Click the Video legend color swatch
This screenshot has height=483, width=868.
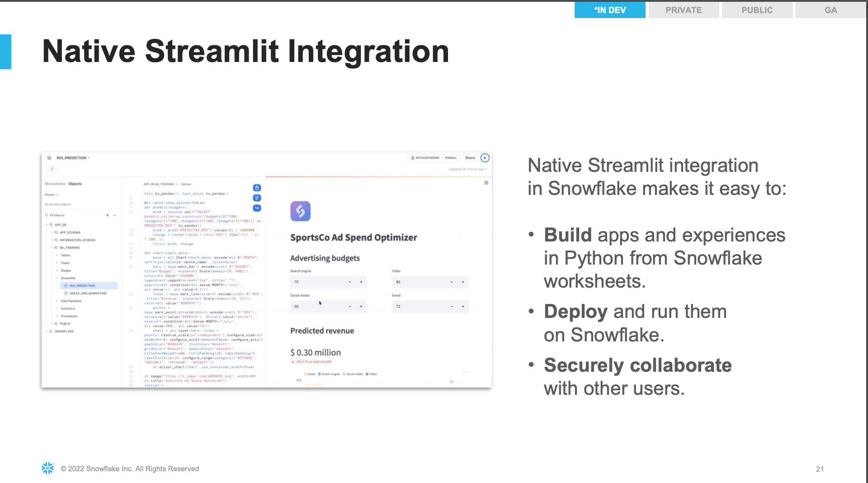coord(367,374)
